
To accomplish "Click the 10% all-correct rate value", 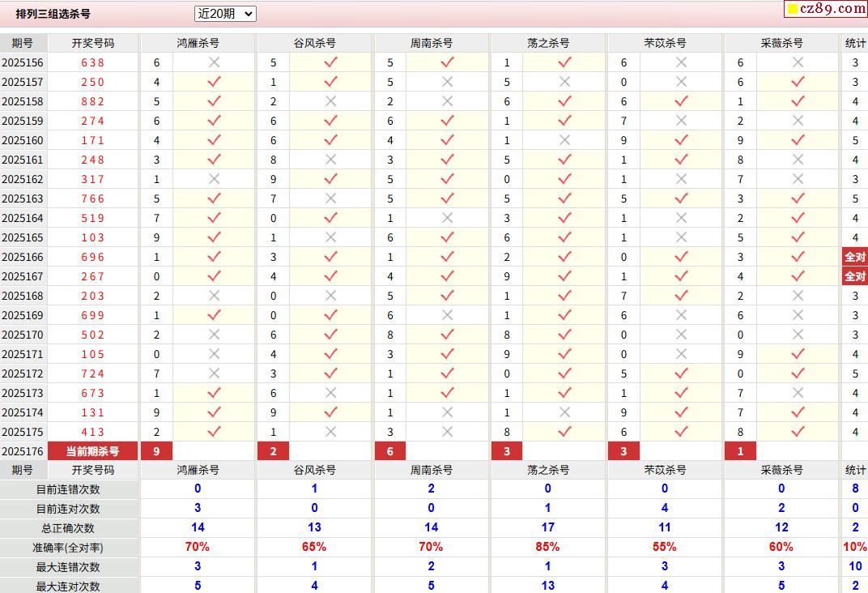I will pyautogui.click(x=855, y=547).
